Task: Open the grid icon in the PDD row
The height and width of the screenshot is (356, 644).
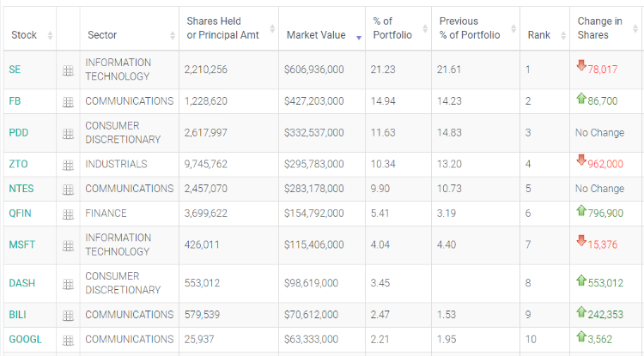Action: (68, 134)
